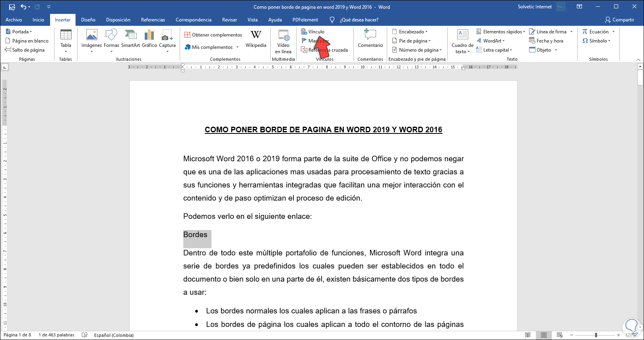Open the Captura screenshot tool
This screenshot has width=644, height=340.
[167, 41]
